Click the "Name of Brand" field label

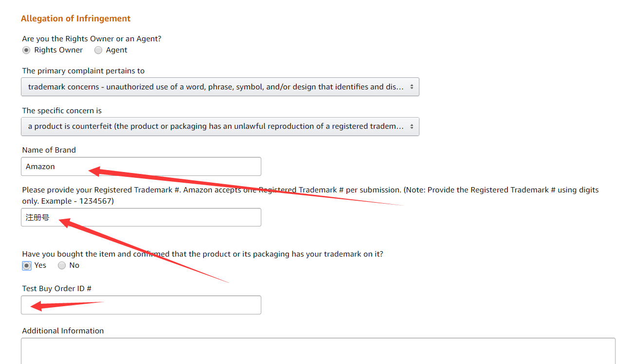(49, 150)
